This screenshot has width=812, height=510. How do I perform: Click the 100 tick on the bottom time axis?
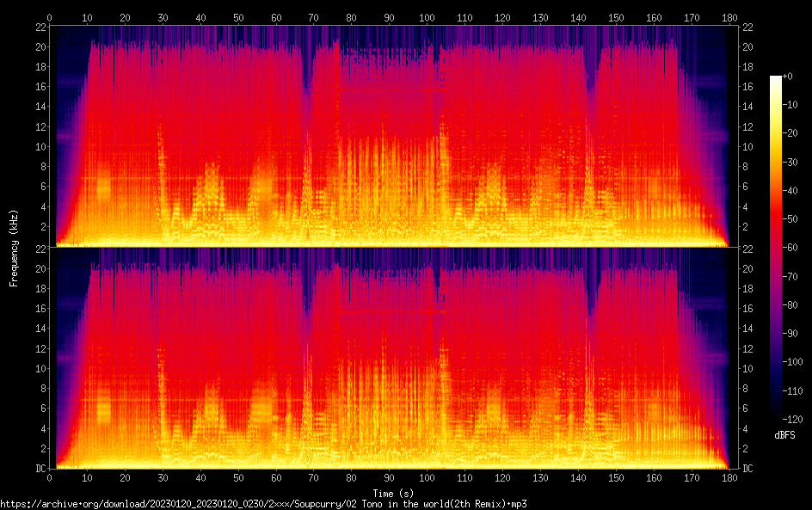click(427, 478)
